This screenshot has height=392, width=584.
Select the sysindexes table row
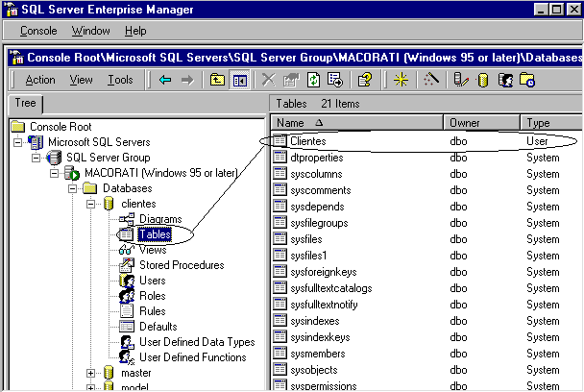tap(426, 321)
